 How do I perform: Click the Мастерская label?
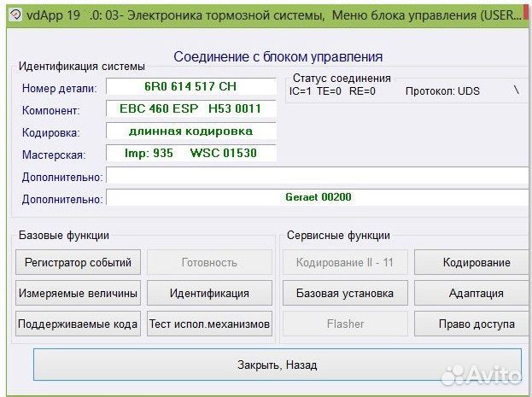tap(54, 155)
